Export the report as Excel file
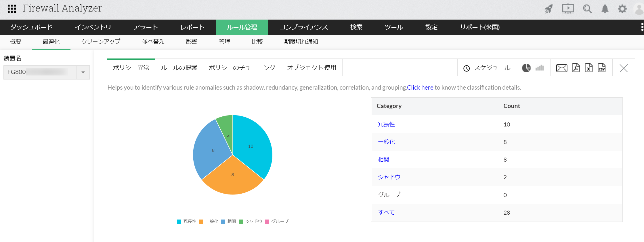644x242 pixels. click(x=589, y=68)
